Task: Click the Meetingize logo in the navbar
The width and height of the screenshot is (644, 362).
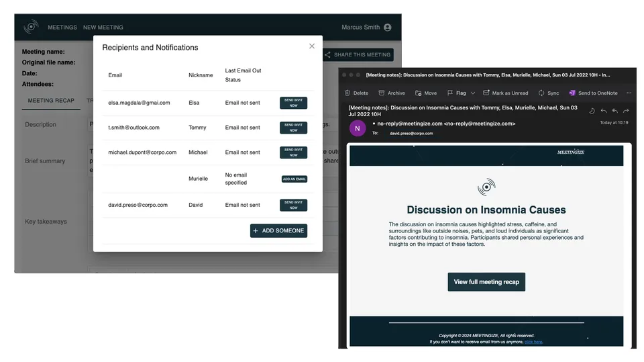Action: tap(31, 27)
